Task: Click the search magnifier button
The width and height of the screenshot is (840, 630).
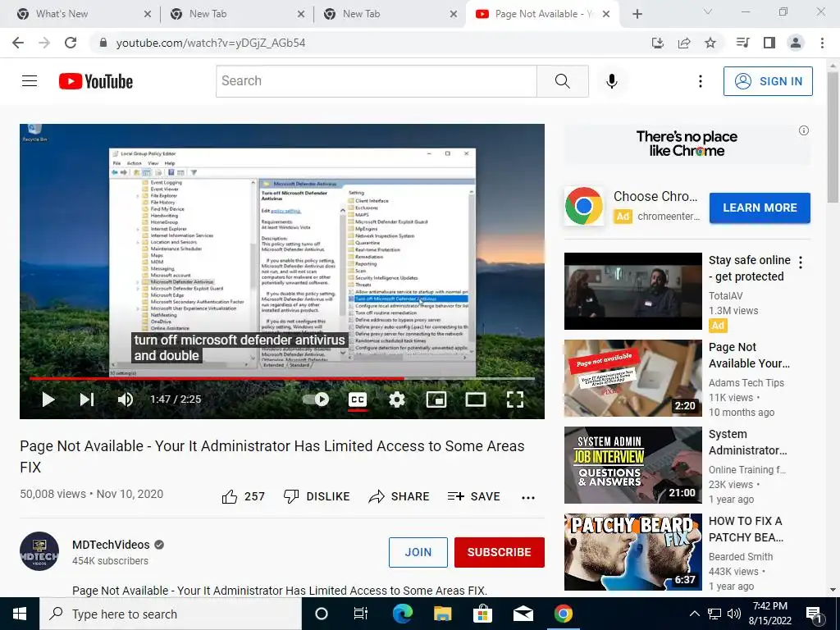Action: pyautogui.click(x=563, y=81)
